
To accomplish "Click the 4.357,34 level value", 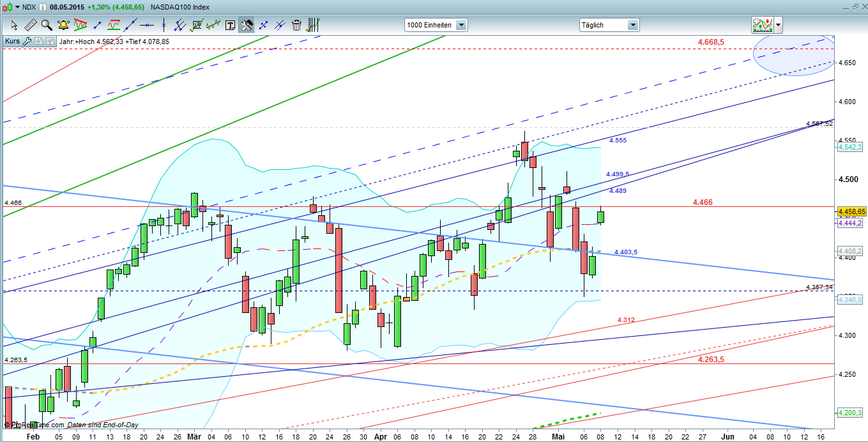I will point(819,287).
